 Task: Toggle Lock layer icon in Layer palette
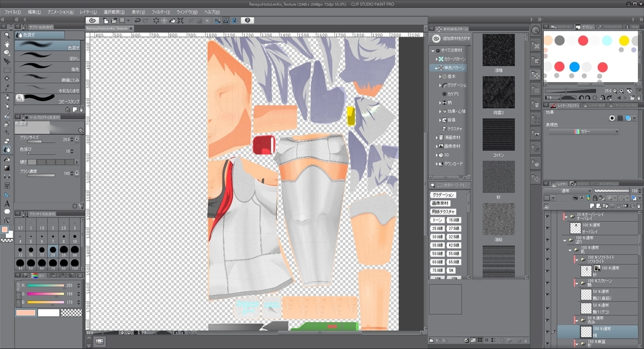[x=595, y=198]
